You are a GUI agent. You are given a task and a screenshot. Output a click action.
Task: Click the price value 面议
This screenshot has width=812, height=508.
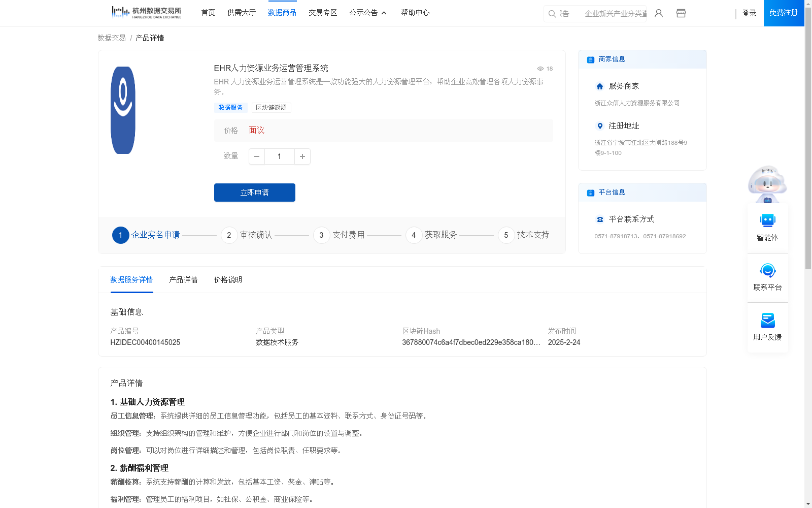point(257,131)
